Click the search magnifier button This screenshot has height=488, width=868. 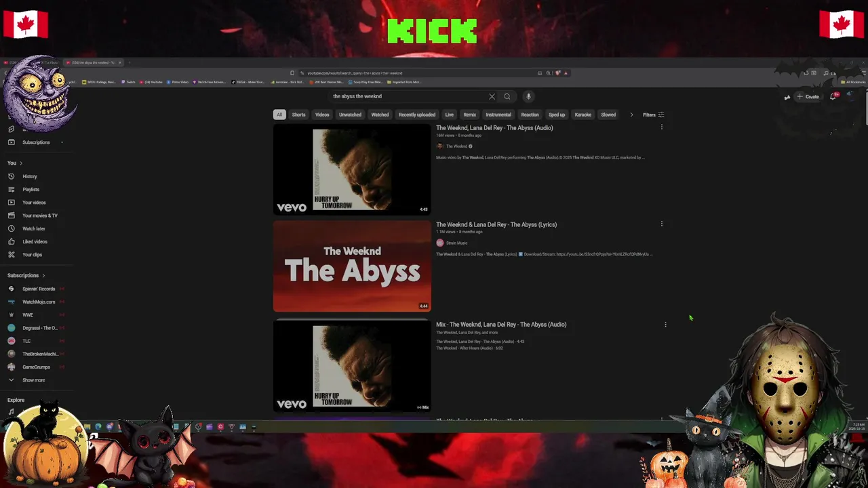(507, 96)
